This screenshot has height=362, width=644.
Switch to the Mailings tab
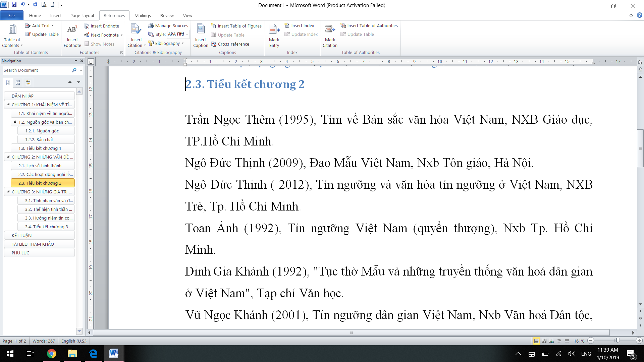pos(143,16)
